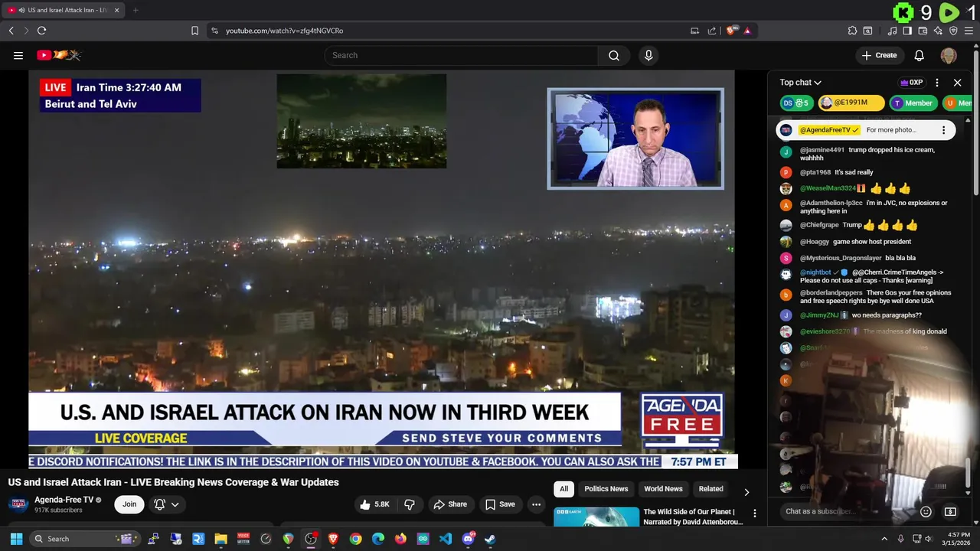Click the green T Member chip
The width and height of the screenshot is (980, 551).
click(x=913, y=103)
